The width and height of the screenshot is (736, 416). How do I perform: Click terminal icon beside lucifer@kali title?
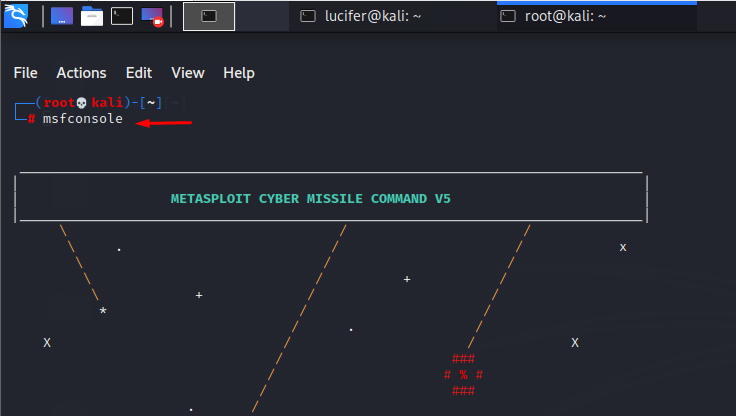(308, 16)
